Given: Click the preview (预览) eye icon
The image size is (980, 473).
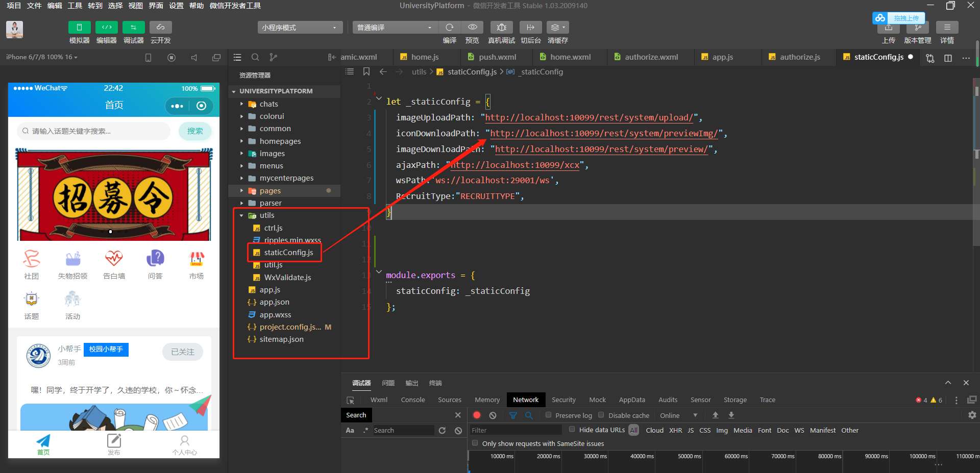Looking at the screenshot, I should click(473, 27).
